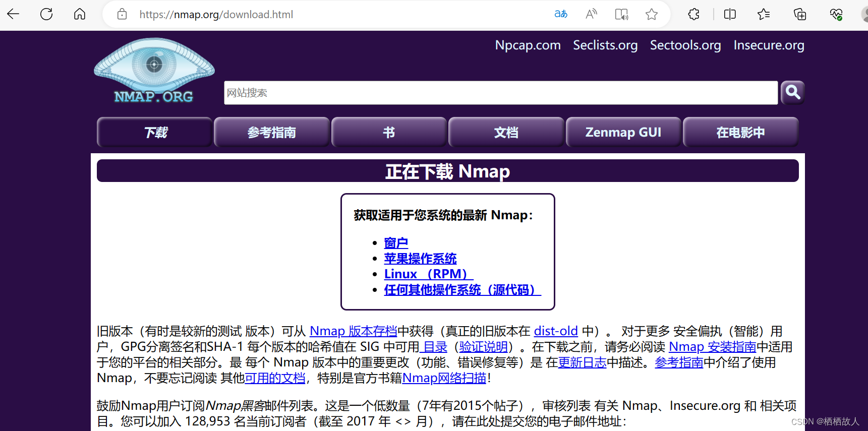Open the 窗户 download link
Screen dimensions: 868x431
396,243
